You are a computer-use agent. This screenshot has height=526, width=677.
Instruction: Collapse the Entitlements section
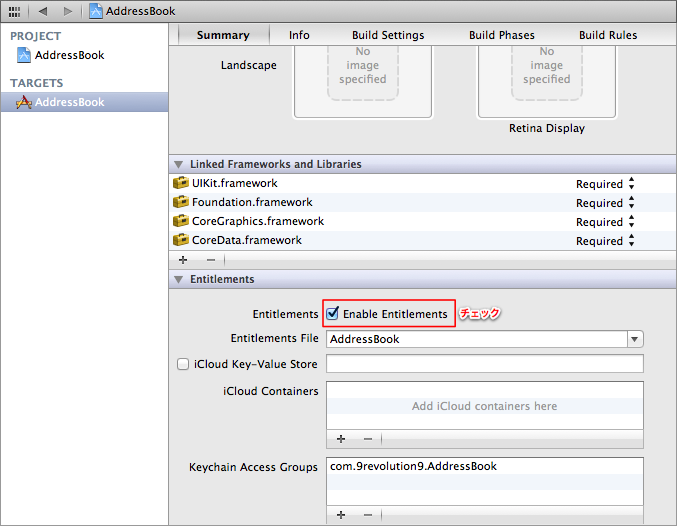coord(178,279)
